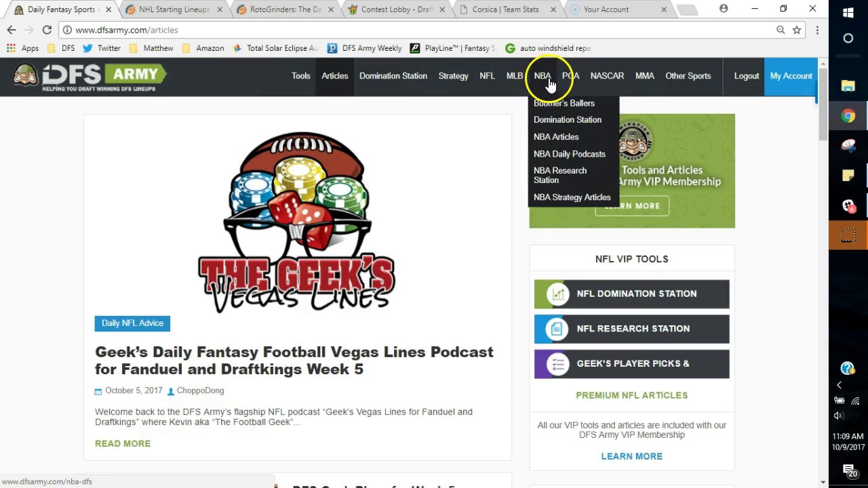Open Action Center notifications icon
This screenshot has width=868, height=488.
(x=849, y=470)
